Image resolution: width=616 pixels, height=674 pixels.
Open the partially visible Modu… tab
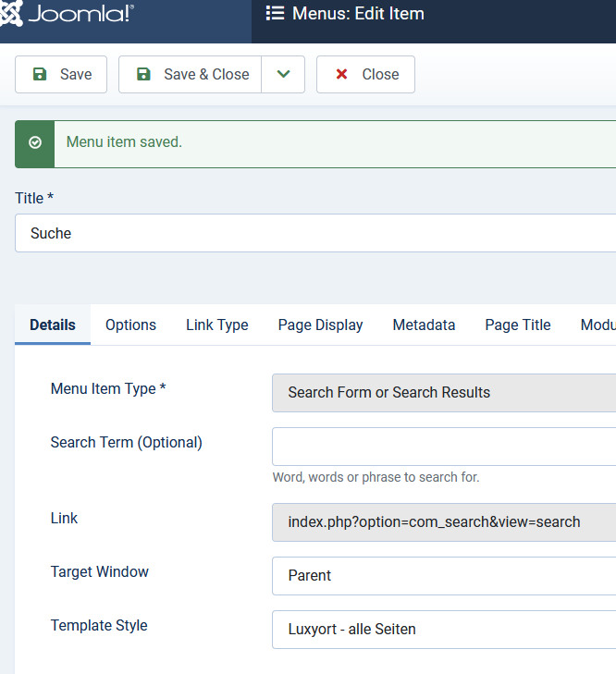coord(597,325)
